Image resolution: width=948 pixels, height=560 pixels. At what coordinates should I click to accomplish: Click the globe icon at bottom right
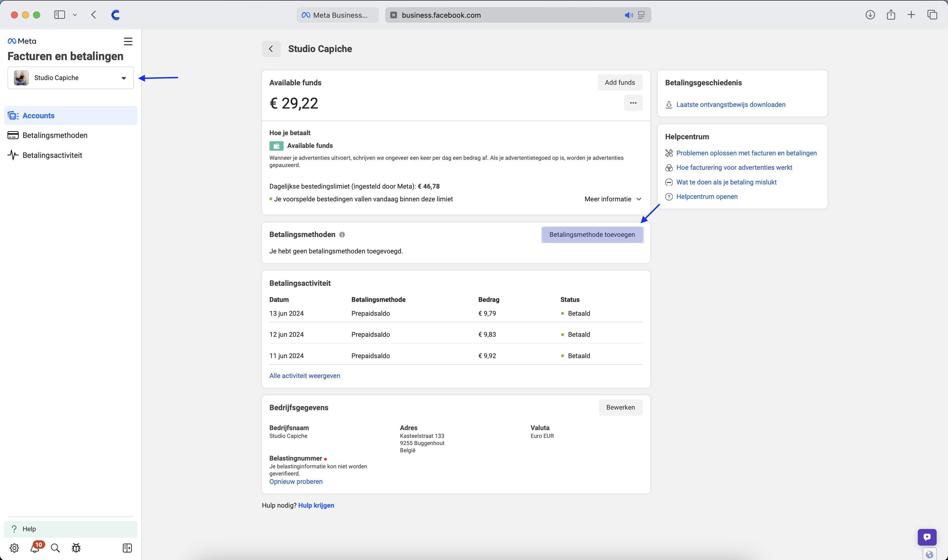929,554
